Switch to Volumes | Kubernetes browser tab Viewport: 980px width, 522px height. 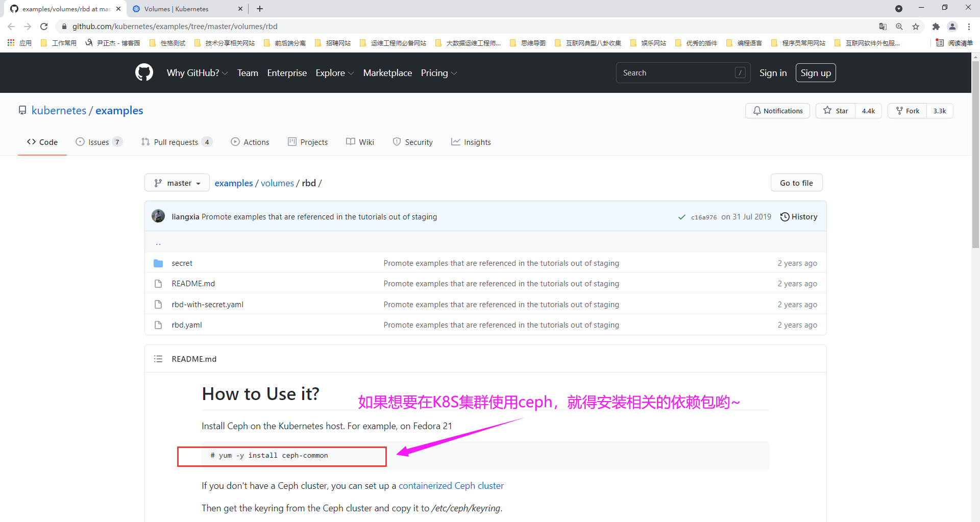tap(176, 9)
